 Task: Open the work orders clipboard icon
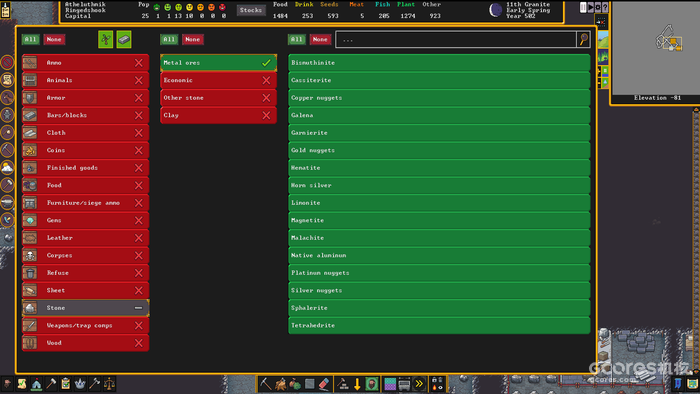[x=66, y=384]
